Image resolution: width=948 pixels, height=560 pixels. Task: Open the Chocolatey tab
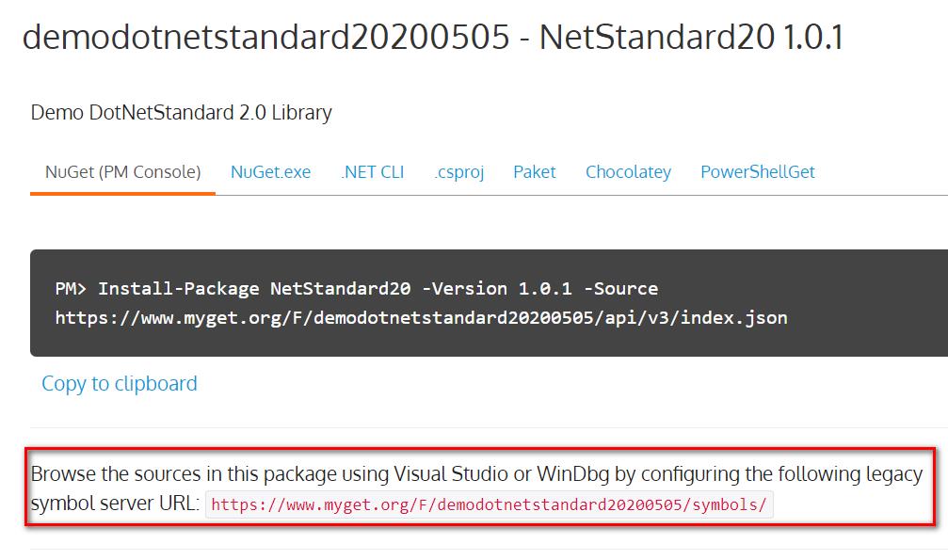pos(628,172)
